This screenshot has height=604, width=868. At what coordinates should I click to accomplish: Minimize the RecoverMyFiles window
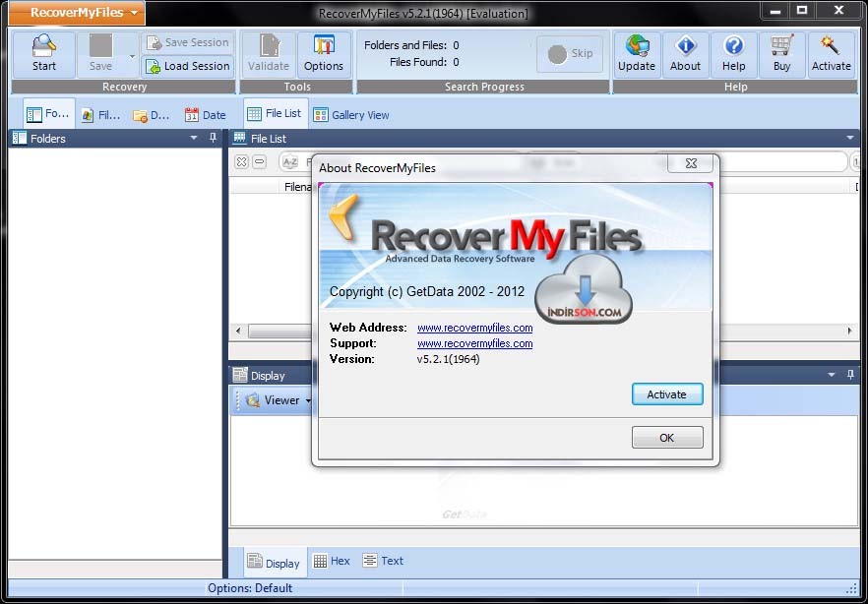point(775,11)
